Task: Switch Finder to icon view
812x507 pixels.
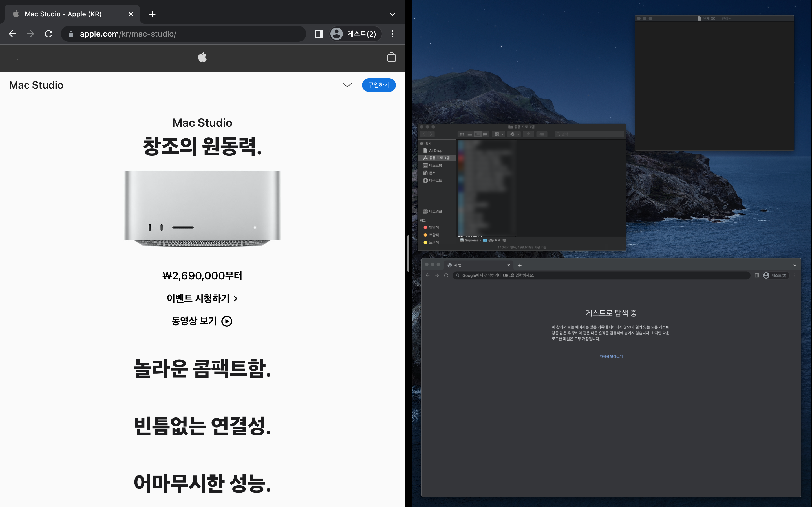Action: click(x=462, y=134)
